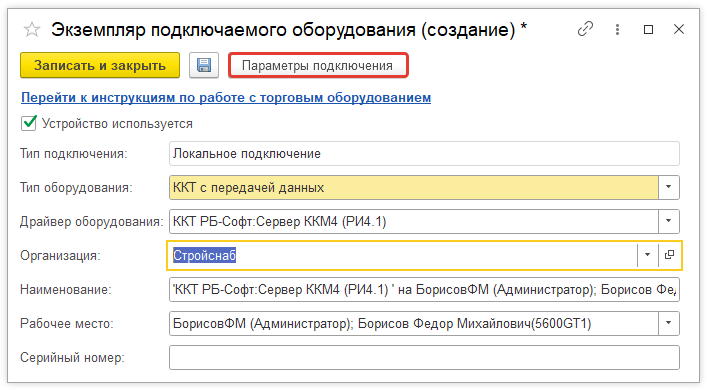Copy link via chain icon
This screenshot has height=390, width=707.
coord(585,29)
